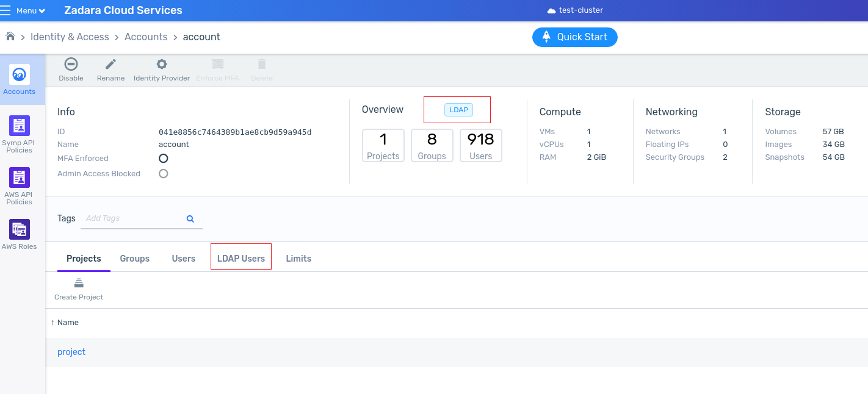Disable the account via toolbar icon
The width and height of the screenshot is (868, 394).
tap(71, 64)
